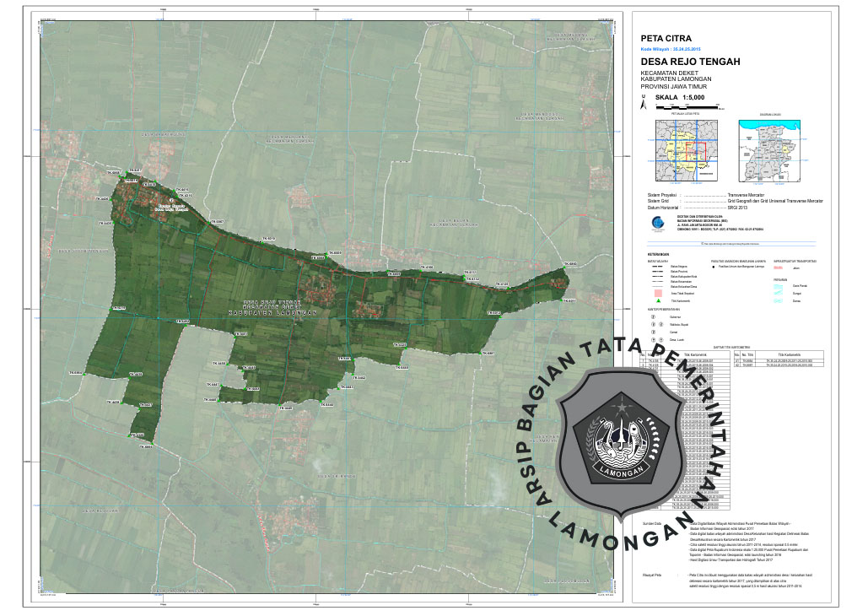Click the cyan Danau legend swatch
Image resolution: width=868 pixels, height=616 pixels.
(x=778, y=301)
